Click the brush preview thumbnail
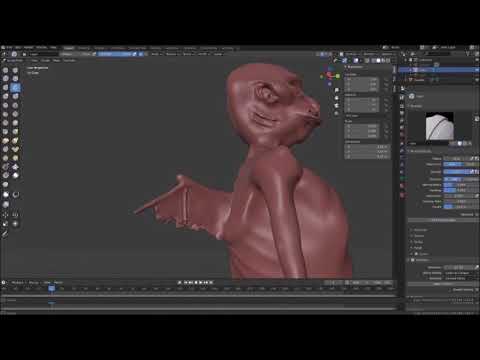 440,126
